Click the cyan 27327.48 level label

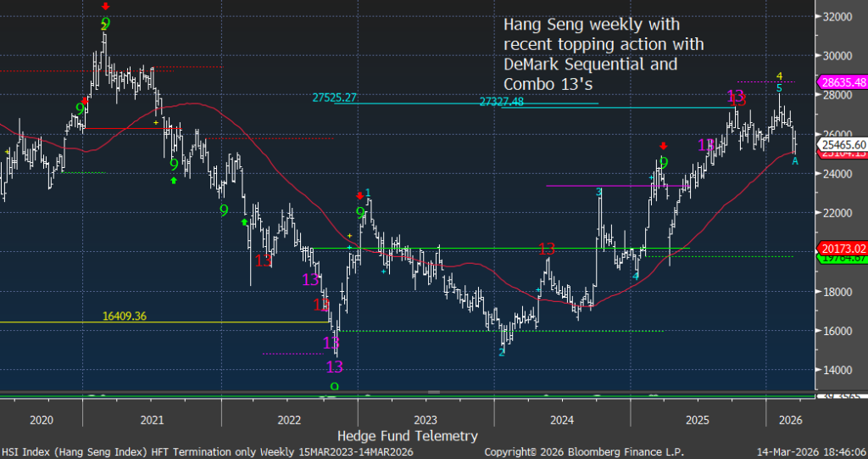[503, 102]
